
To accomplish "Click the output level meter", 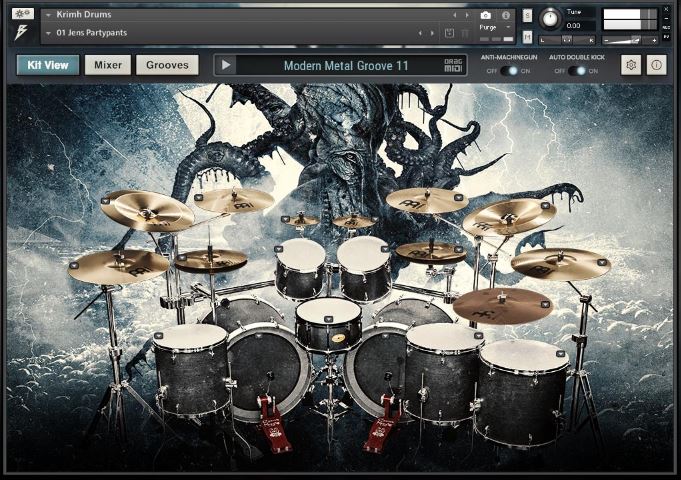I will 630,20.
